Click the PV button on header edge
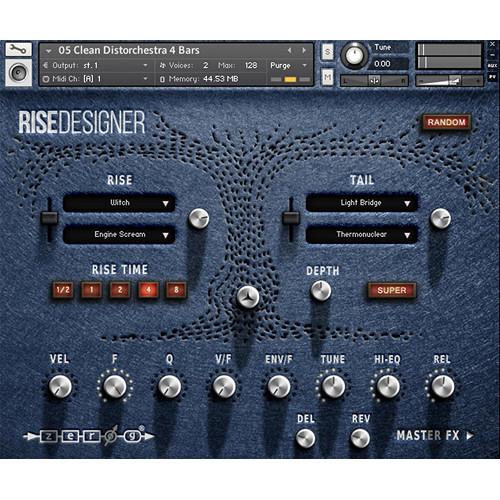 coord(492,77)
